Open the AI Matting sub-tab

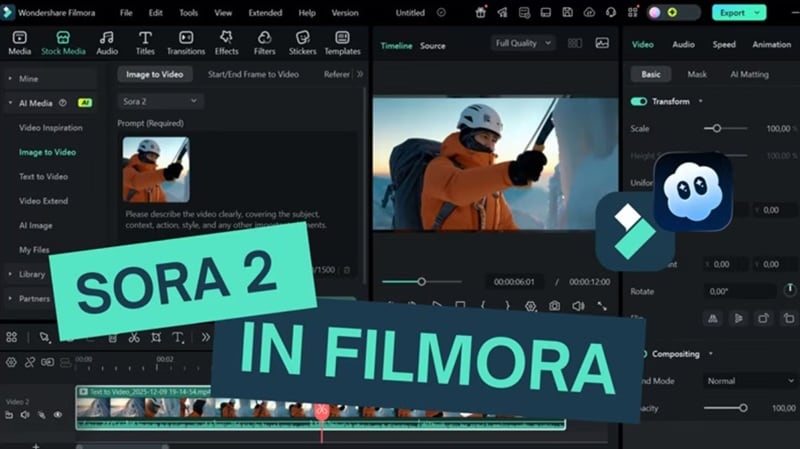[x=749, y=74]
